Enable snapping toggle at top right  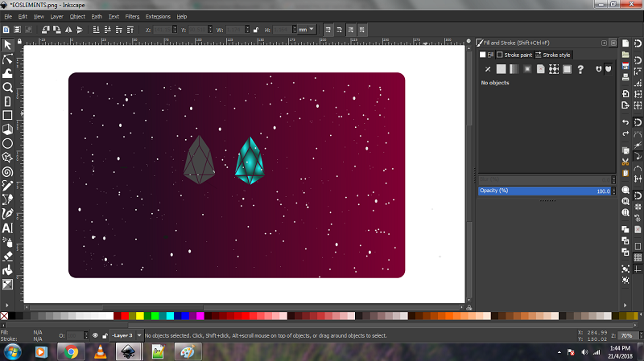point(638,43)
